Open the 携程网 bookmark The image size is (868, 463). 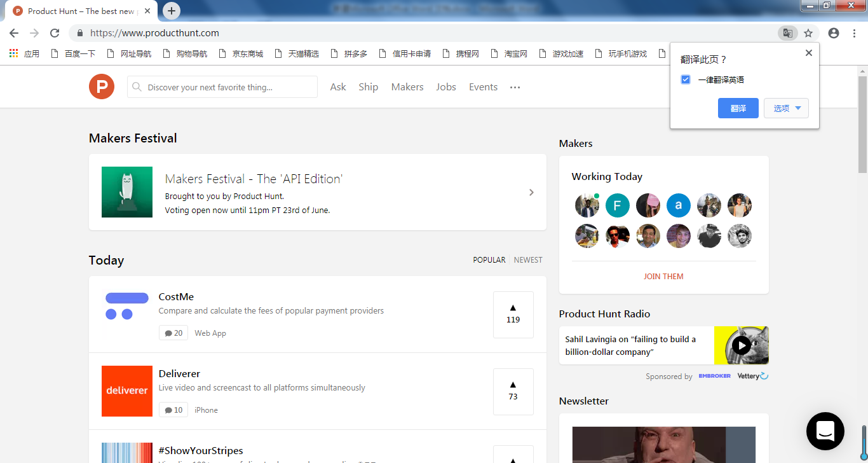(461, 53)
